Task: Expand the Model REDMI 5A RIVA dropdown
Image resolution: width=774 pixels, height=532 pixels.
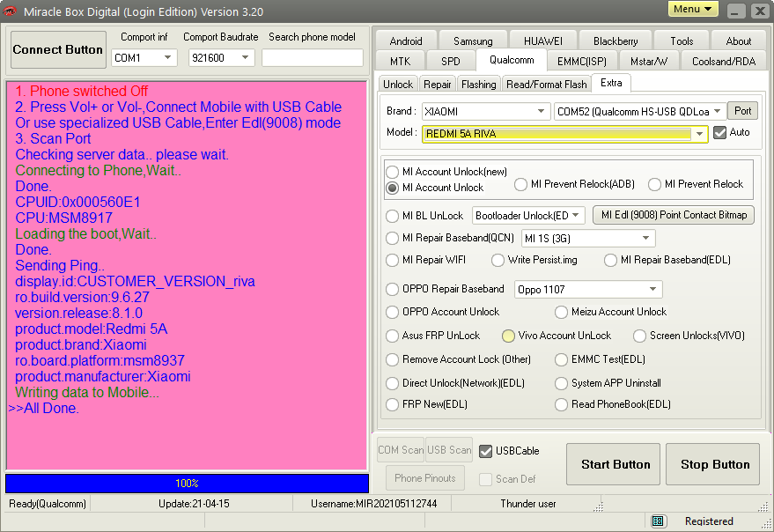Action: (699, 134)
